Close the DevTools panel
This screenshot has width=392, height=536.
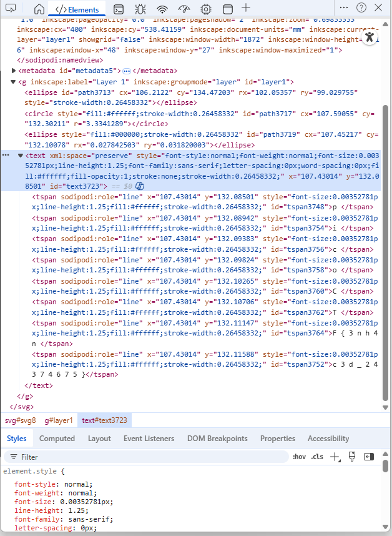tap(378, 7)
